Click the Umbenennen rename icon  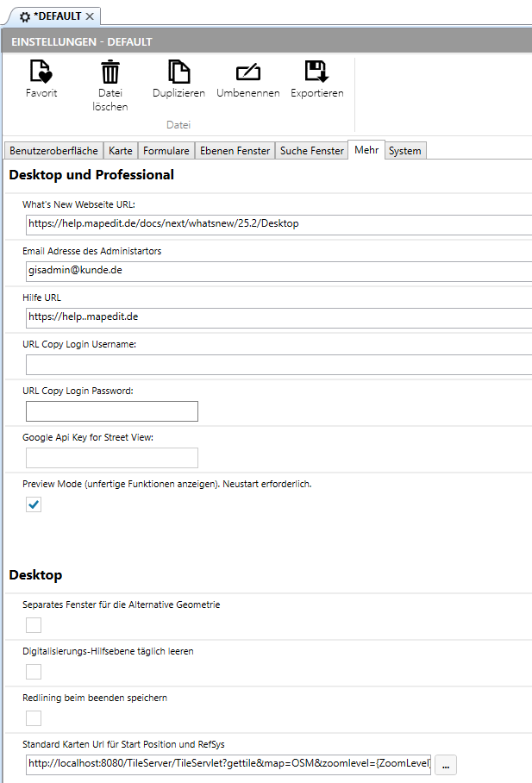click(247, 72)
